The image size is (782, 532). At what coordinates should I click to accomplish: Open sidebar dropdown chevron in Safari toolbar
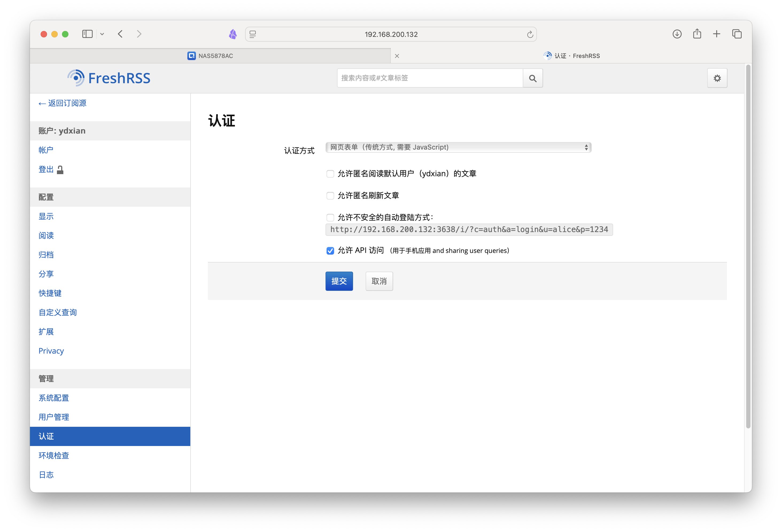(x=102, y=34)
